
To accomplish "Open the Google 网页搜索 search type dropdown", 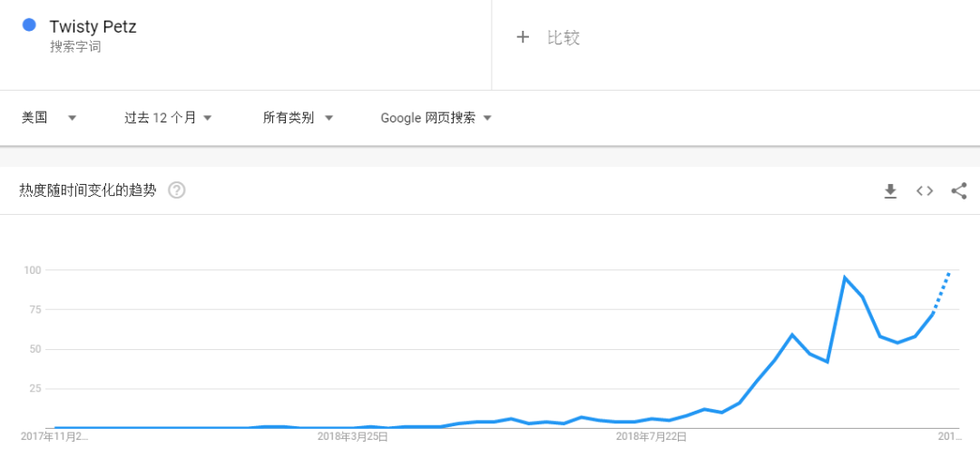I will [436, 118].
